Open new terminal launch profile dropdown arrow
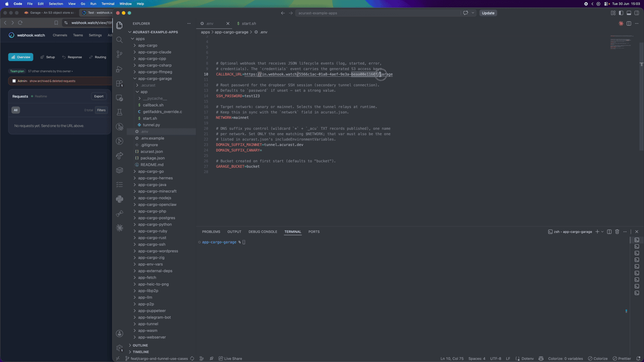Screen dimensions: 644x362 tap(603, 232)
